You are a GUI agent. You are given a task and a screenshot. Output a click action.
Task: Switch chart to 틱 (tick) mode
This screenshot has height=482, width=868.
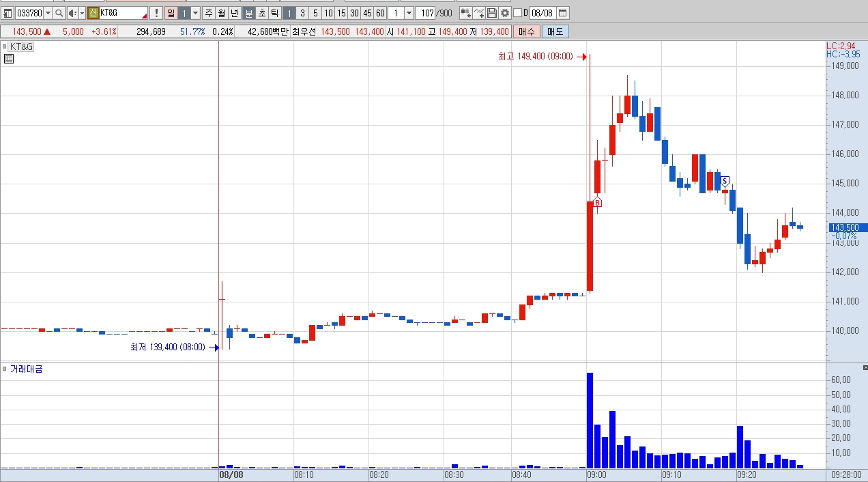point(274,13)
